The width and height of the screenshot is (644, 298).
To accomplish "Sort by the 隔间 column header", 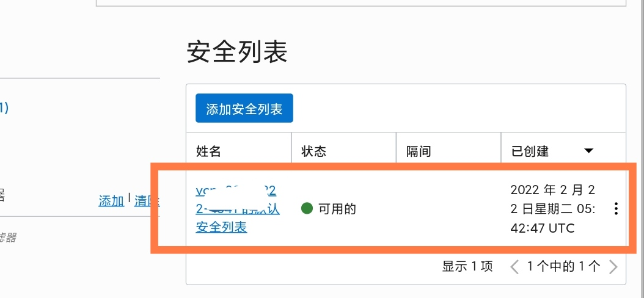I will (x=419, y=151).
